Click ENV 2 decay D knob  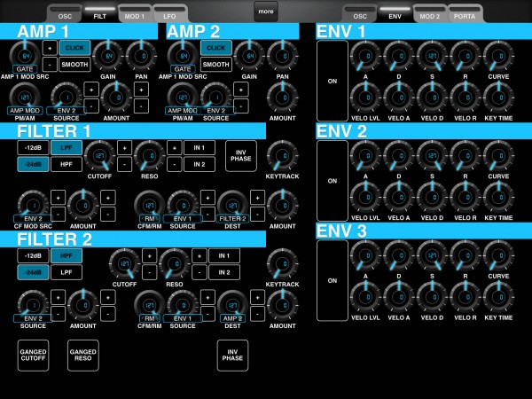(x=399, y=156)
